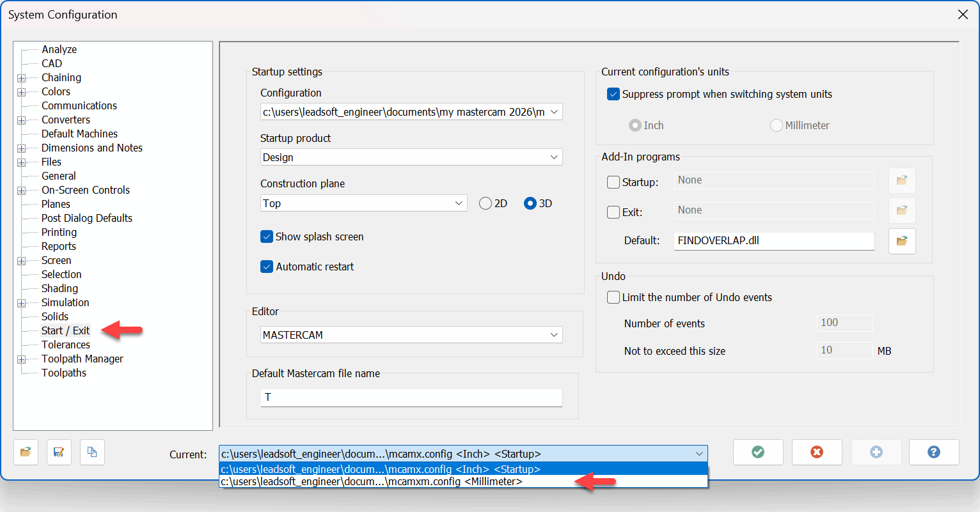Click the merge configuration files icon

pyautogui.click(x=92, y=452)
